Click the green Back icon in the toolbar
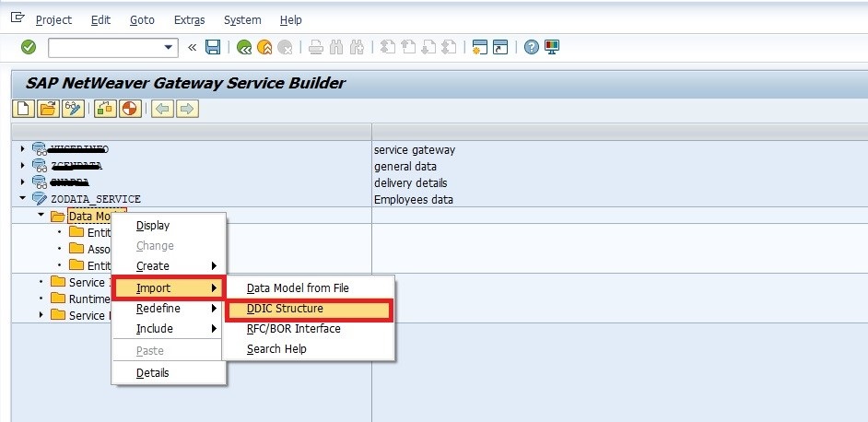Image resolution: width=868 pixels, height=422 pixels. point(244,48)
